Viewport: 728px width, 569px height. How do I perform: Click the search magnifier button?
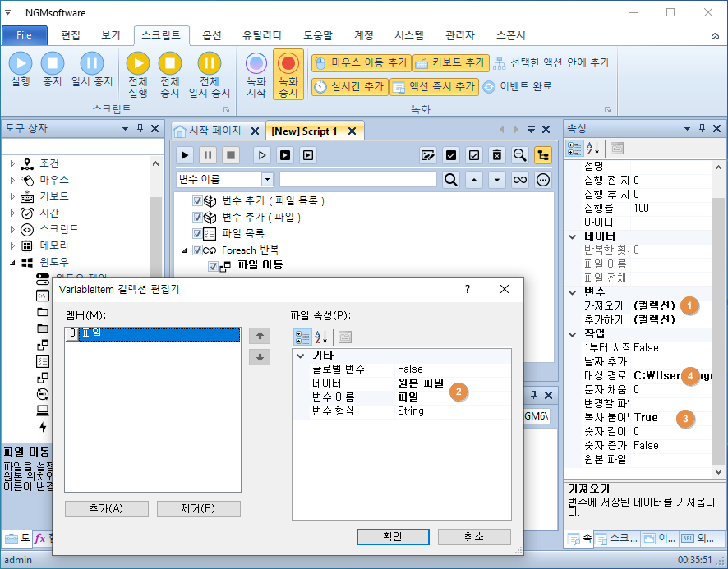451,180
